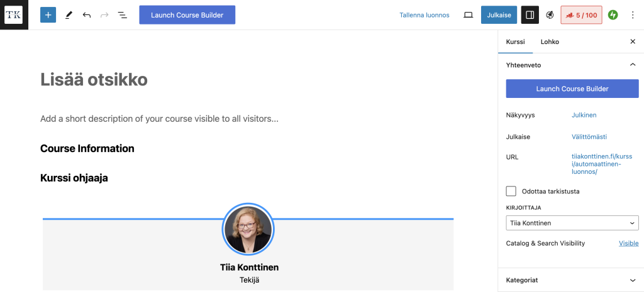Select the pencil Tools icon
The width and height of the screenshot is (644, 292).
[x=68, y=14]
